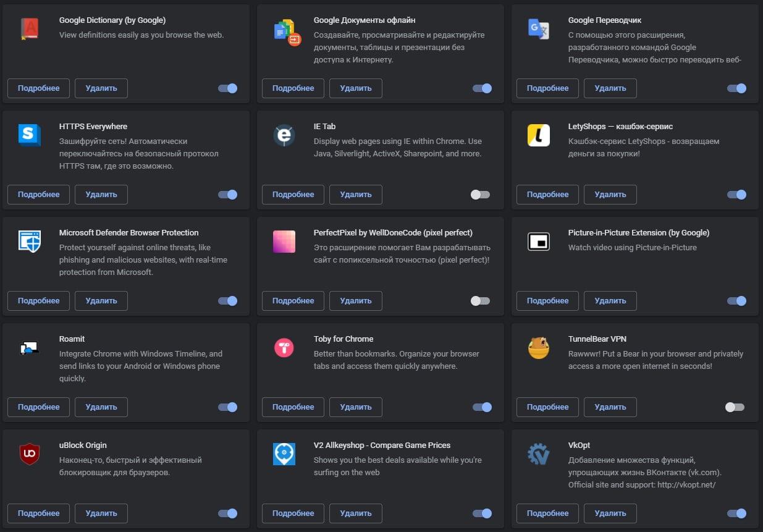Turn off the Roamit toggle
The height and width of the screenshot is (532, 763).
pos(228,407)
